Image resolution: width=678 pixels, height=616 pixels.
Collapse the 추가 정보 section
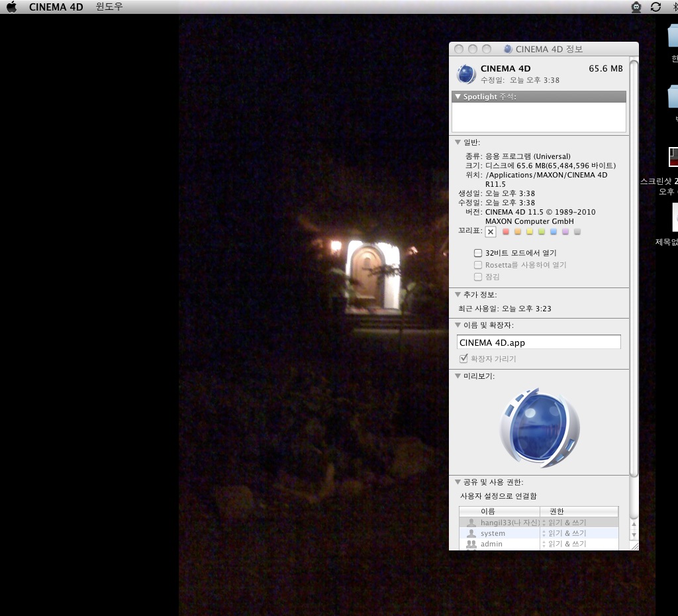click(x=458, y=294)
